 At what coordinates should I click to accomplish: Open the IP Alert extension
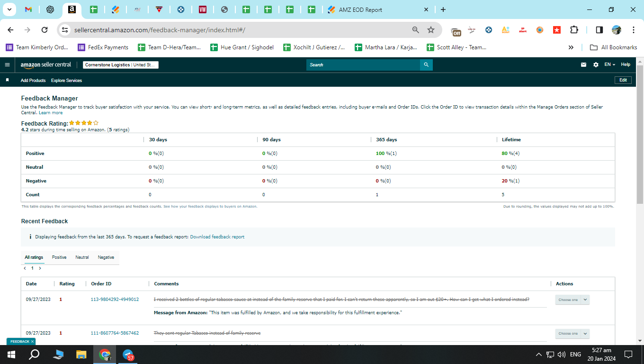[x=523, y=30]
